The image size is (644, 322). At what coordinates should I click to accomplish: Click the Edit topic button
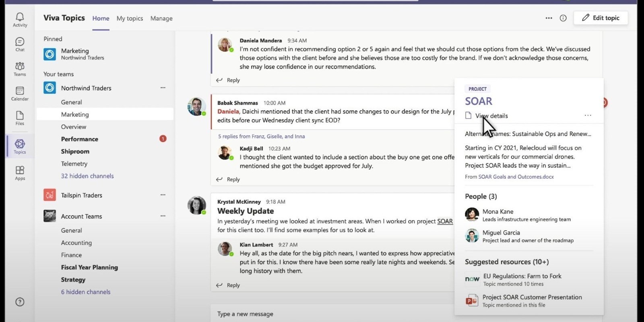pyautogui.click(x=601, y=18)
